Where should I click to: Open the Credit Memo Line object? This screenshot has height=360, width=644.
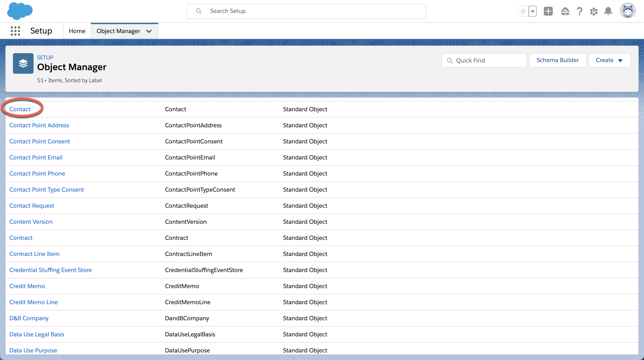coord(34,302)
